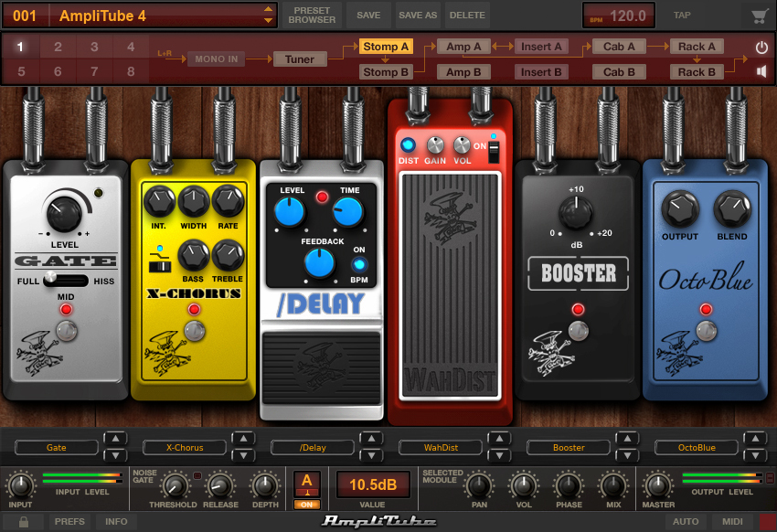Toggle the WahDist DIST button

tap(408, 145)
